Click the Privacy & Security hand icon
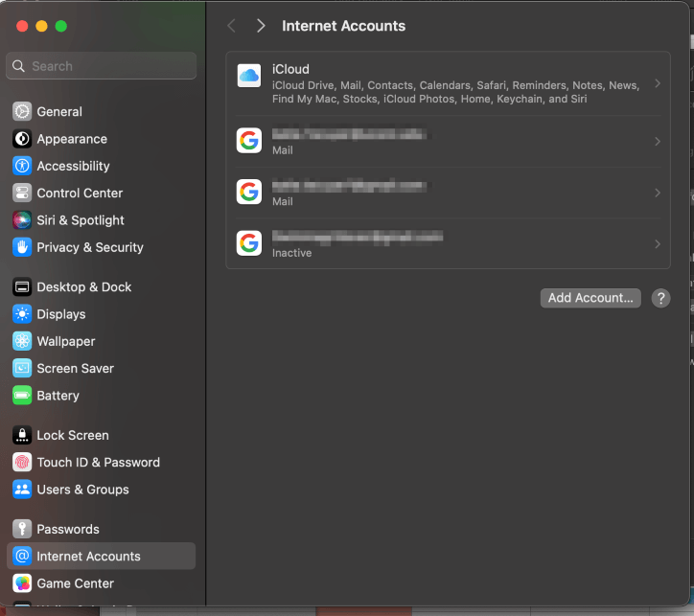Screen dimensions: 694x616 (x=22, y=247)
